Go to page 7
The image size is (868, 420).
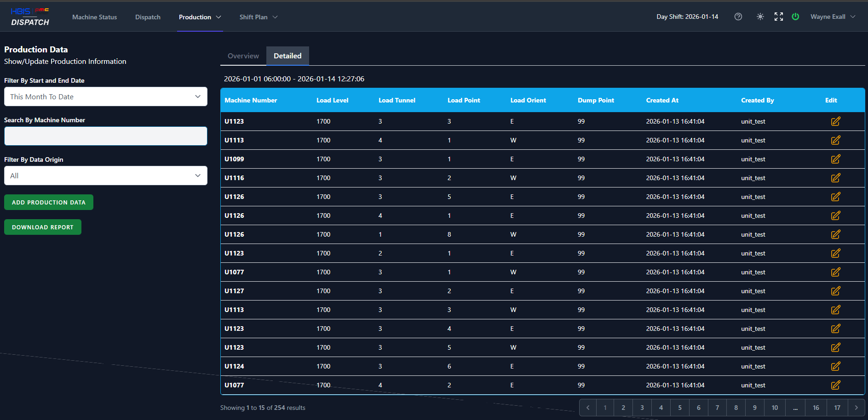click(x=717, y=408)
